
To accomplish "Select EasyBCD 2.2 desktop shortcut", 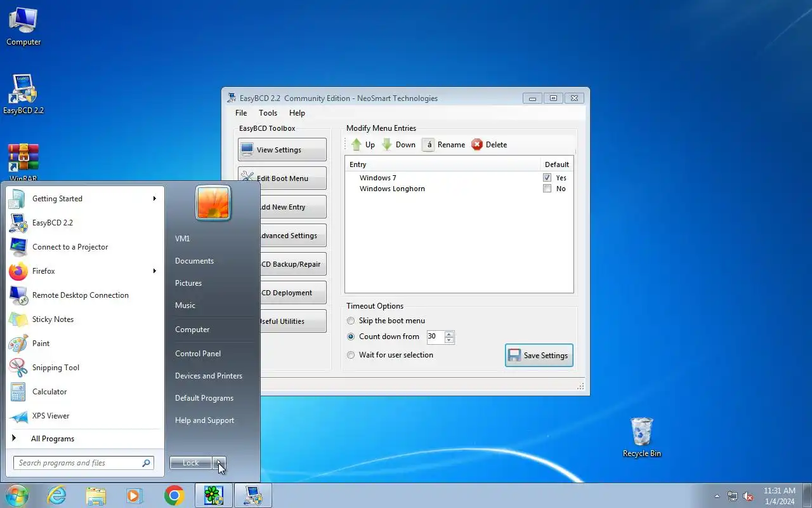I will (x=23, y=95).
